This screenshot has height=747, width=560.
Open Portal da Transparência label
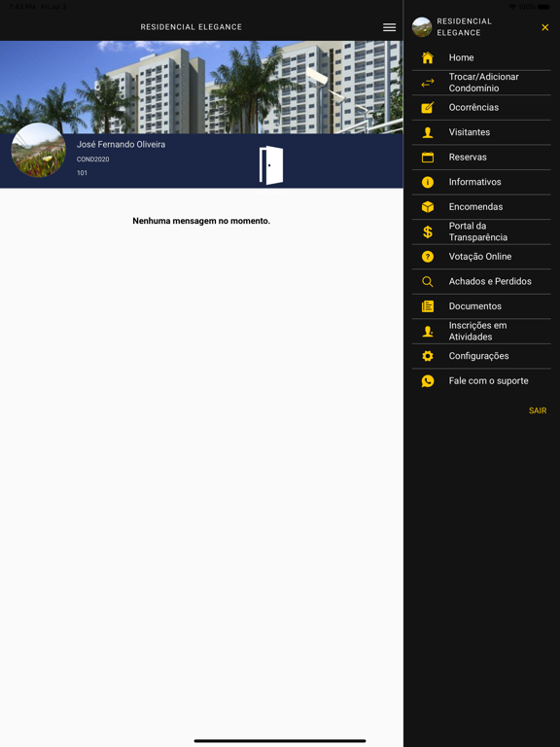pyautogui.click(x=477, y=231)
